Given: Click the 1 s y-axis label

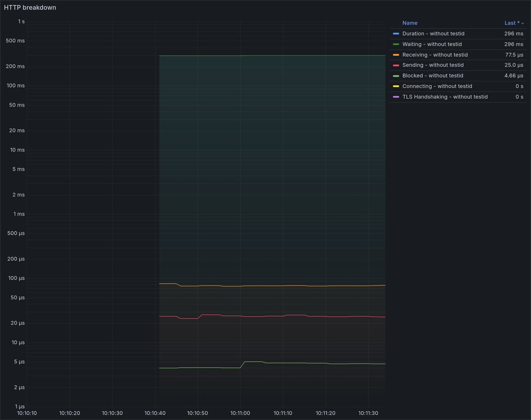Looking at the screenshot, I should tap(21, 21).
